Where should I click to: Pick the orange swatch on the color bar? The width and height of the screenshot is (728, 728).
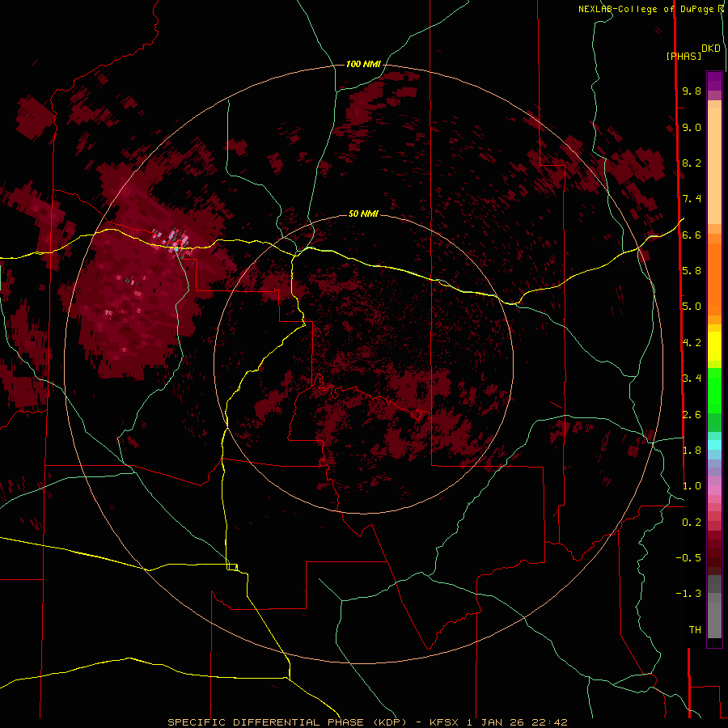pyautogui.click(x=714, y=278)
